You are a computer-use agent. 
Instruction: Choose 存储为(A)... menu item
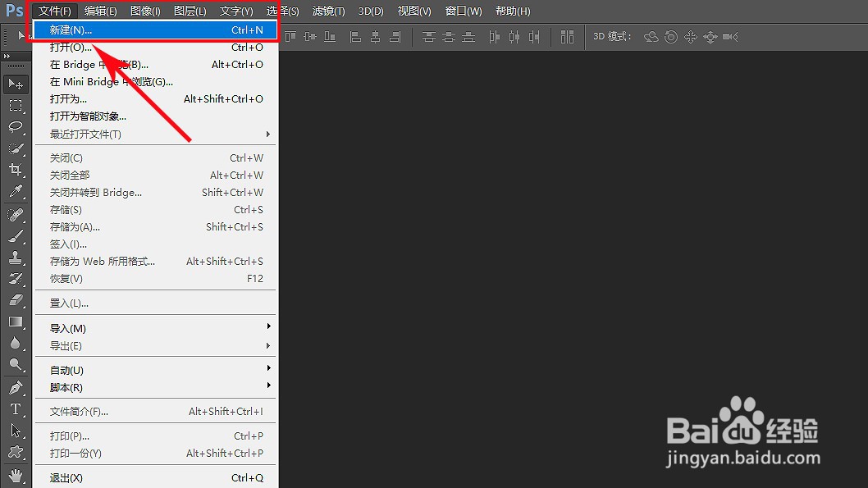click(x=156, y=227)
